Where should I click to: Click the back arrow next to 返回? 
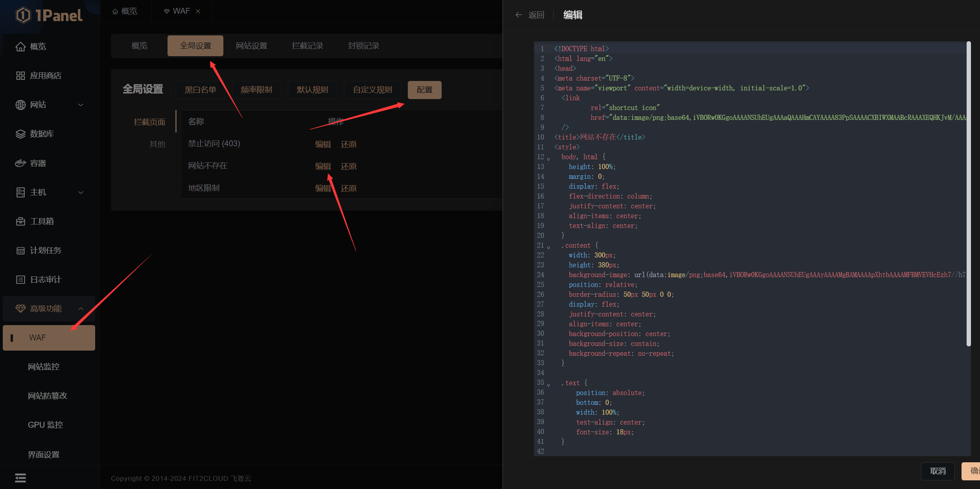519,15
